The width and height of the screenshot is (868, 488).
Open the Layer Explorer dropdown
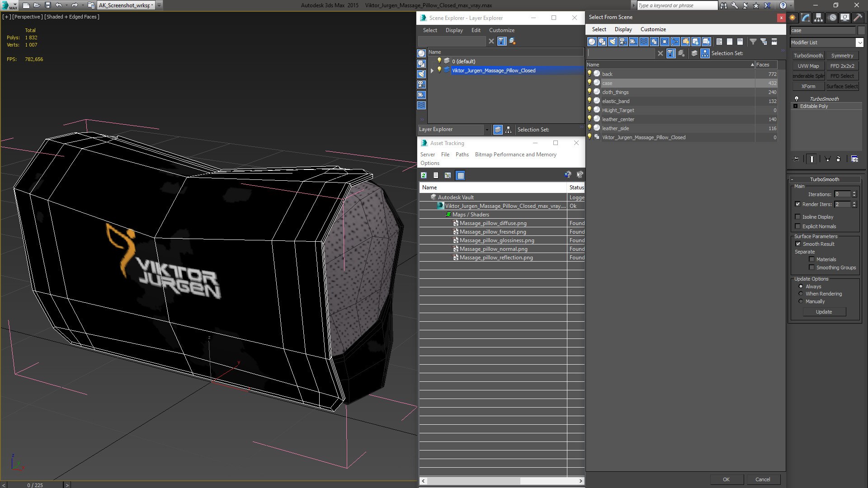pos(487,130)
